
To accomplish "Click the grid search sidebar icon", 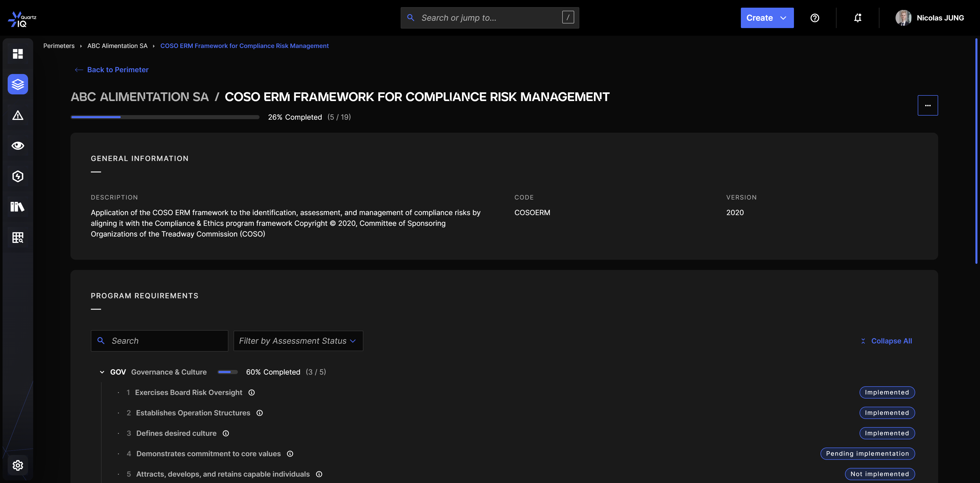I will point(18,237).
